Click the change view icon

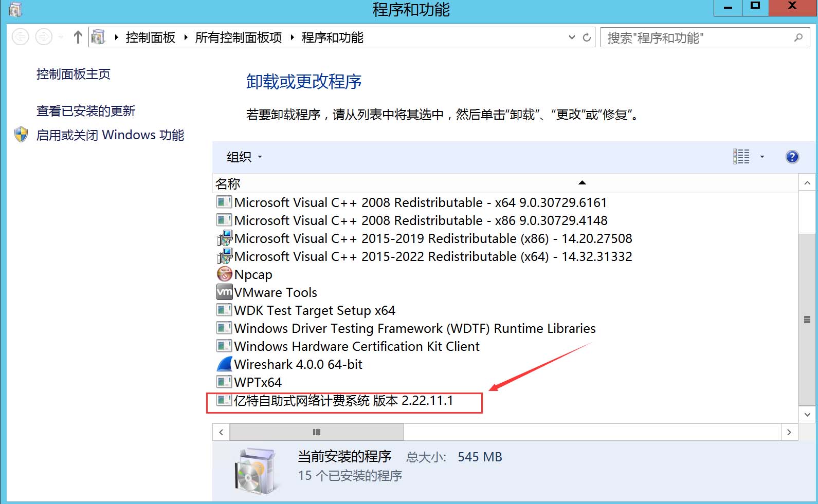pyautogui.click(x=741, y=156)
